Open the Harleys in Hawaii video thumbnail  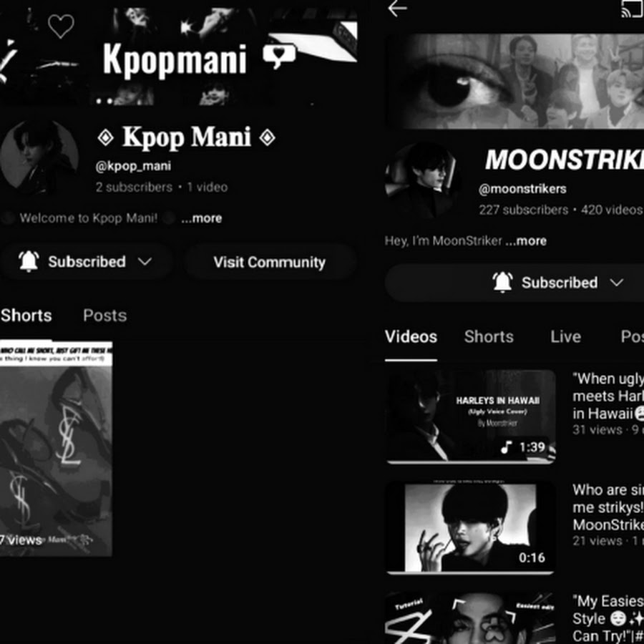pos(471,416)
